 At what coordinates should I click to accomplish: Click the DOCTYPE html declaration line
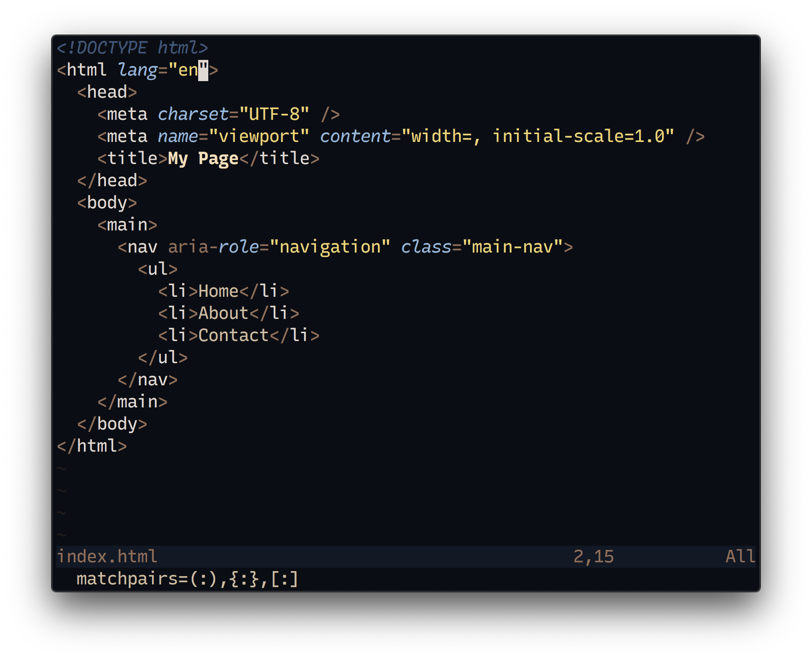(x=132, y=48)
